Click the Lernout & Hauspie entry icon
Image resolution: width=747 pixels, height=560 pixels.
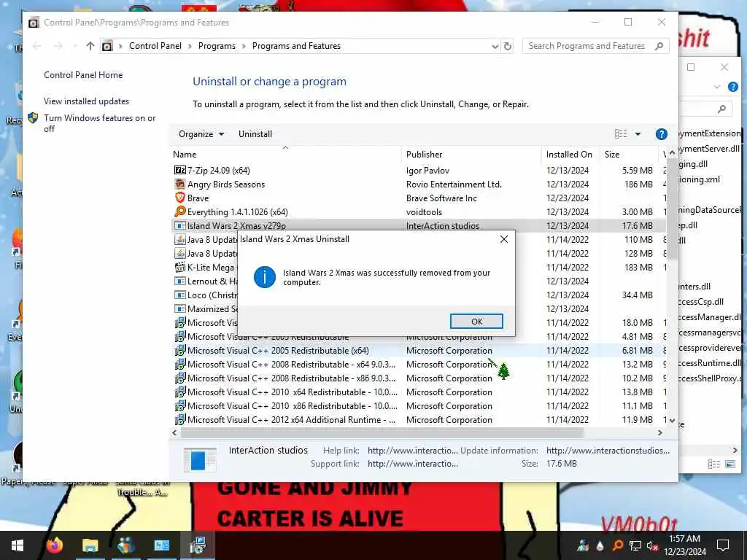(179, 281)
